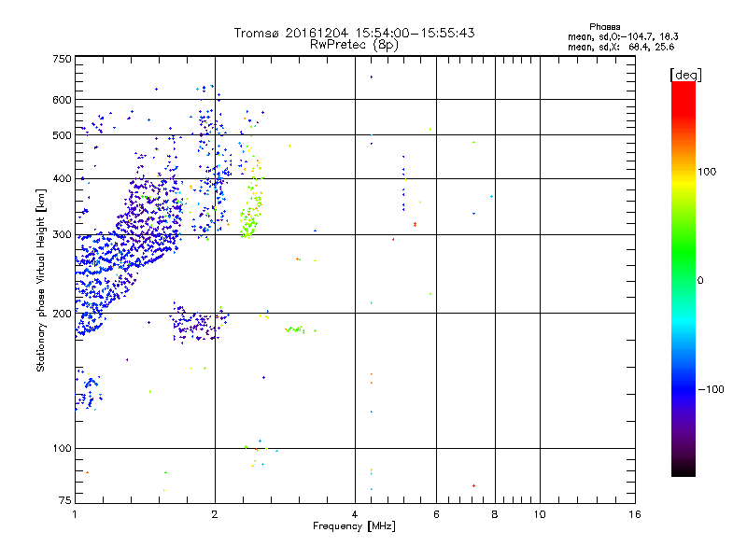
Task: Click the y-axis tick label '600'
Action: 62,100
